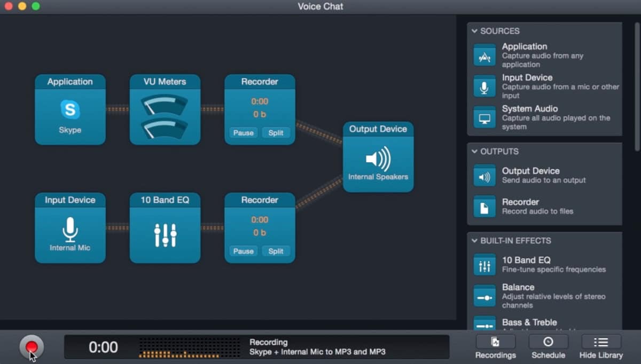Viewport: 641px width, 364px height.
Task: Click the 'Recording' status label
Action: (268, 342)
